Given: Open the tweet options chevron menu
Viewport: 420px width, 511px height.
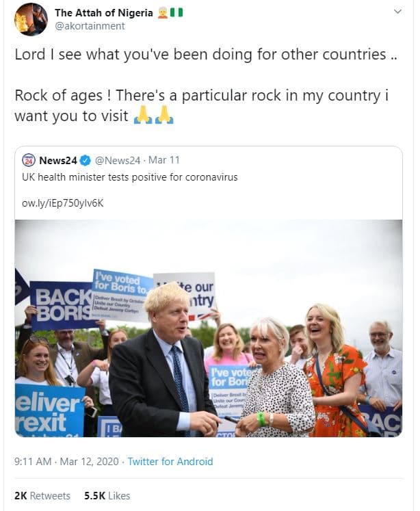Looking at the screenshot, I should (x=398, y=12).
